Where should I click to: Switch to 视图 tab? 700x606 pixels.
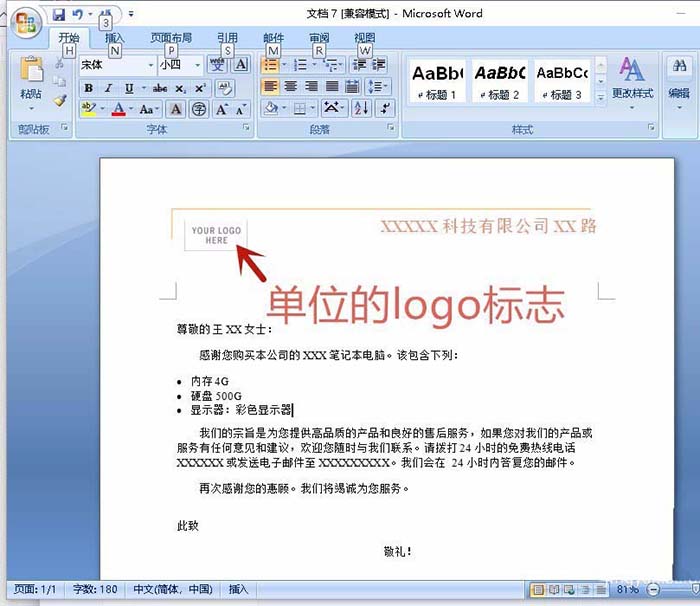365,38
